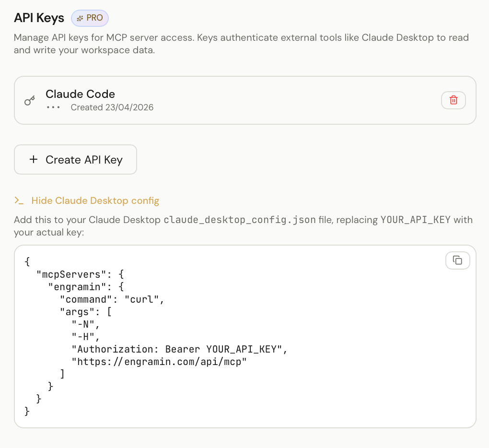489x448 pixels.
Task: Click the sparkle icon in PRO badge
Action: click(80, 18)
